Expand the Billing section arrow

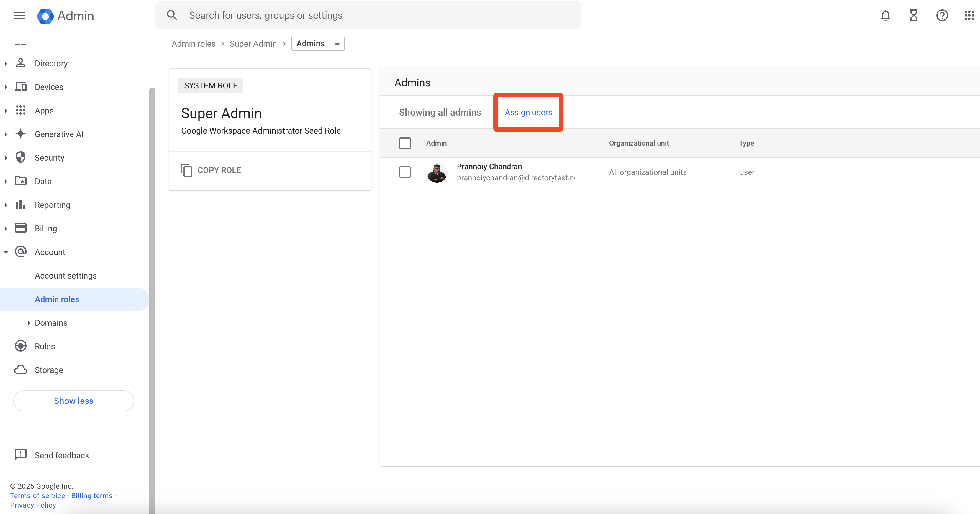click(x=6, y=228)
